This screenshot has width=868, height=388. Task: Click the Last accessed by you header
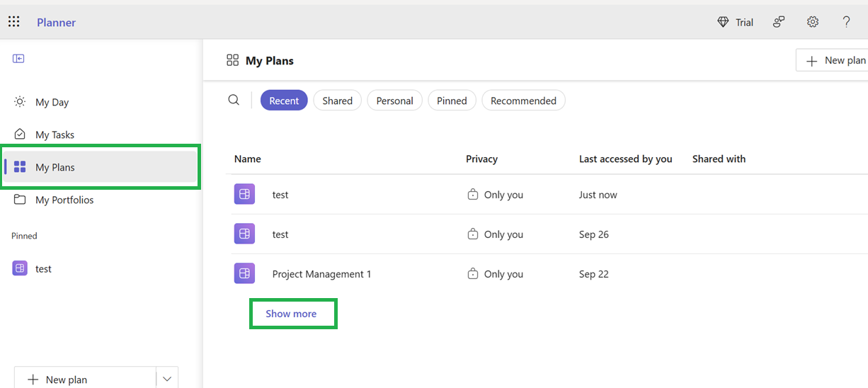(626, 159)
